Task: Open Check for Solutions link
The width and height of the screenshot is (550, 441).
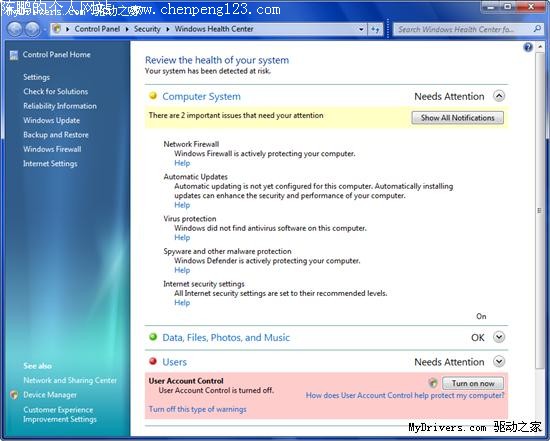Action: [55, 92]
